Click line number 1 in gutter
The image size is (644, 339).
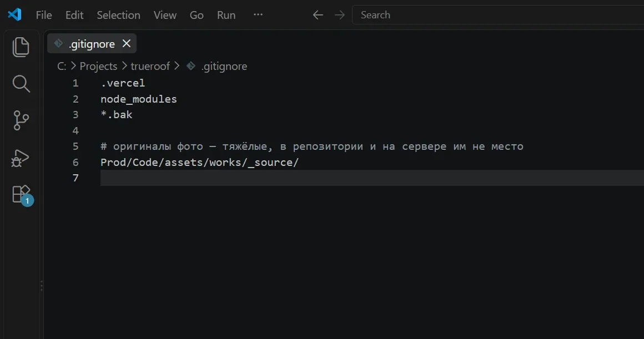tap(76, 83)
